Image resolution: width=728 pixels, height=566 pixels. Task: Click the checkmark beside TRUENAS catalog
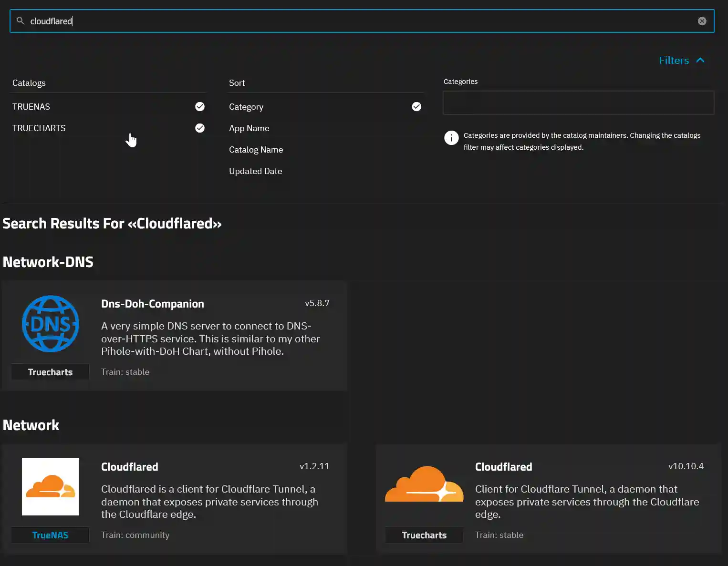[x=200, y=106]
